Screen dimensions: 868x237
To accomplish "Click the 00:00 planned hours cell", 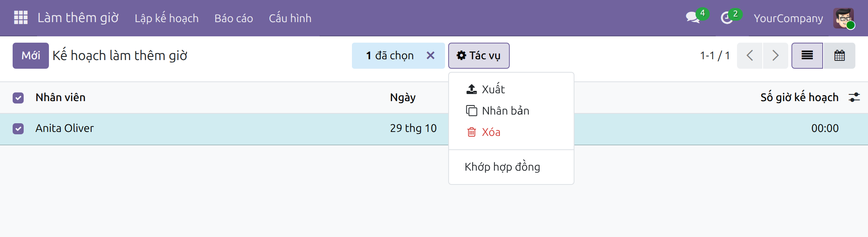I will [x=825, y=128].
